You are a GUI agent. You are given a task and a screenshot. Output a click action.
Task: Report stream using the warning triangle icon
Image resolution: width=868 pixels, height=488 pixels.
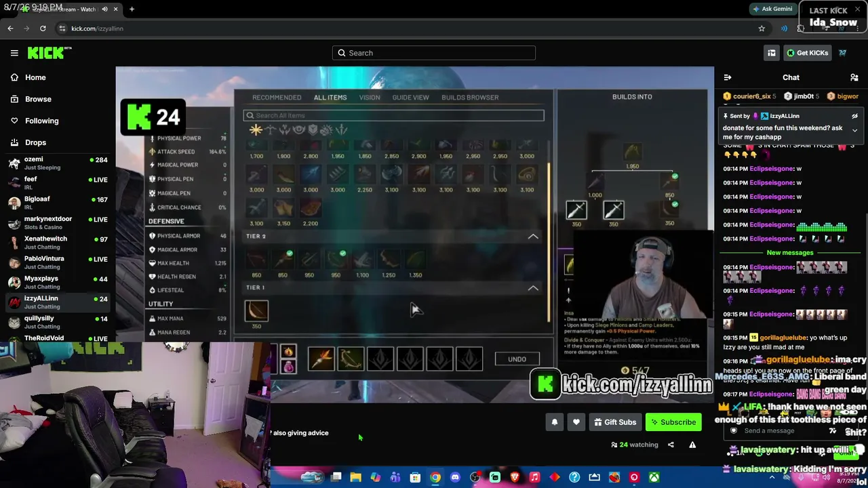point(692,445)
